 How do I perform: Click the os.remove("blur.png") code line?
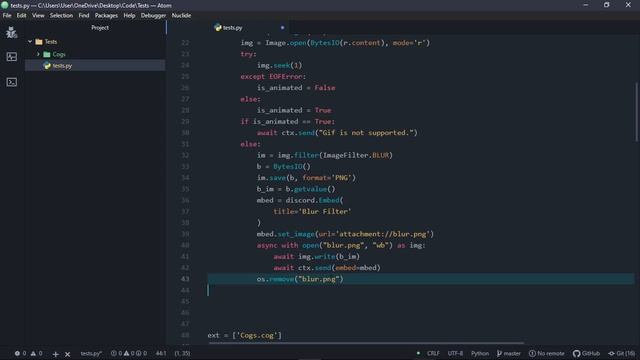(300, 279)
